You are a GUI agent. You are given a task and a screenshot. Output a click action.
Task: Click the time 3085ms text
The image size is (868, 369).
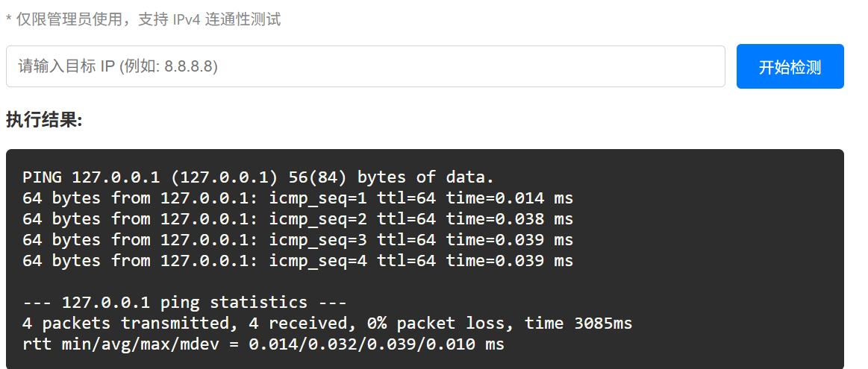pos(578,324)
